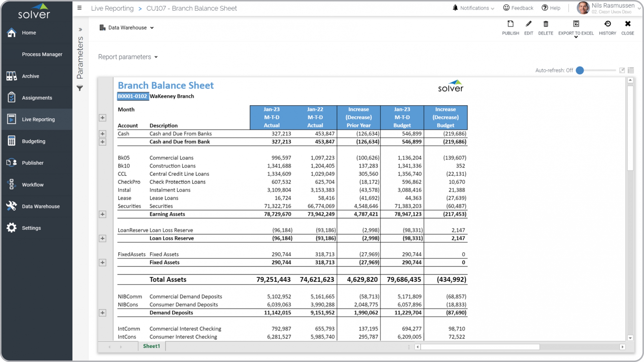Click the horizontal scrollbar right arrow
The width and height of the screenshot is (644, 362).
pyautogui.click(x=622, y=347)
